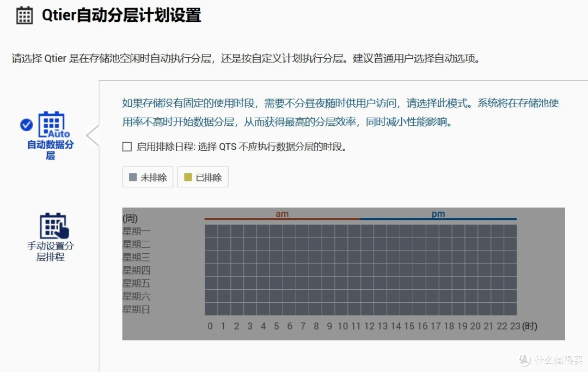Enable the 启用排除日程 exclusion schedule checkbox

[x=127, y=147]
